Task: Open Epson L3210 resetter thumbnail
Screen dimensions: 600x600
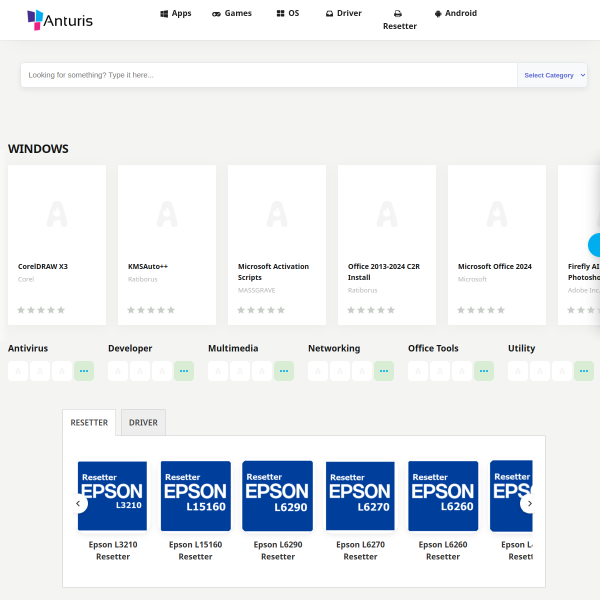Action: click(112, 496)
